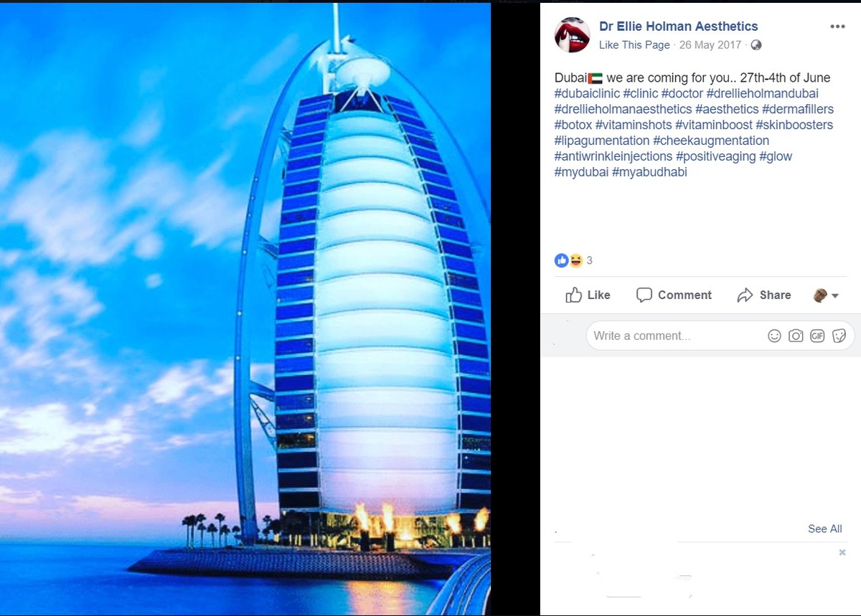Dismiss the panel below See All

842,552
